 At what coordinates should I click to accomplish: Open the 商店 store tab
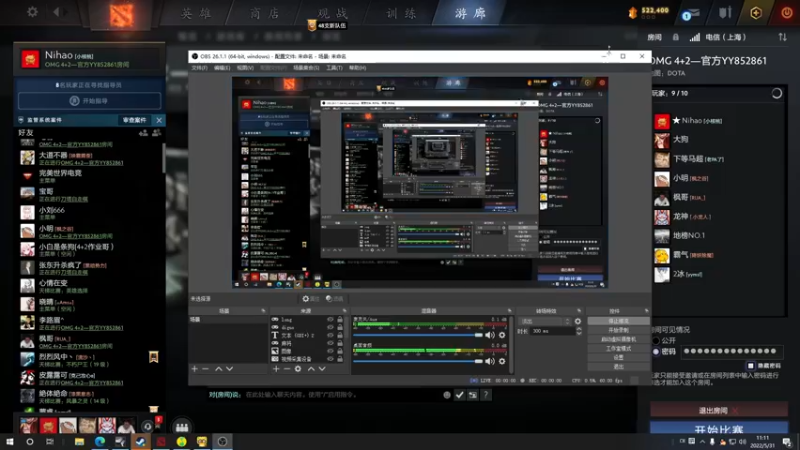(x=264, y=13)
